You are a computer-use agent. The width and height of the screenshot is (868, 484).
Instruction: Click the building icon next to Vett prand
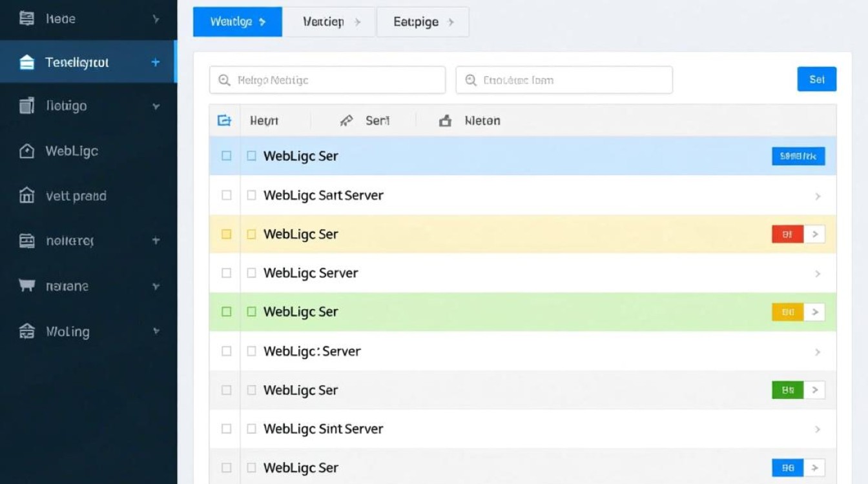[x=26, y=196]
